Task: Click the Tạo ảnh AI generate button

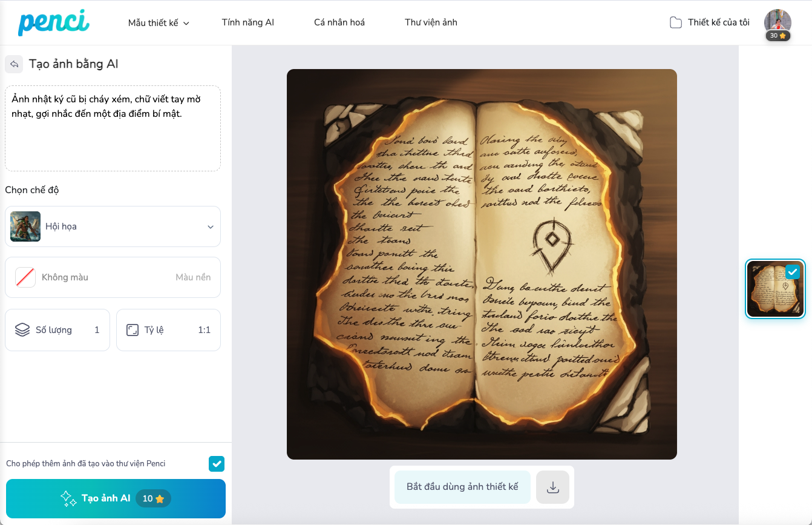Action: point(116,498)
